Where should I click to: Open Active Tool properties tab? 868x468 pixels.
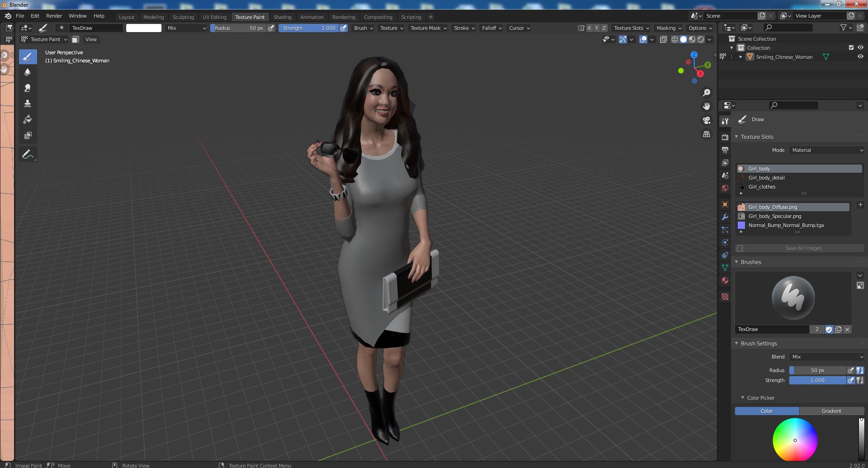(x=725, y=121)
